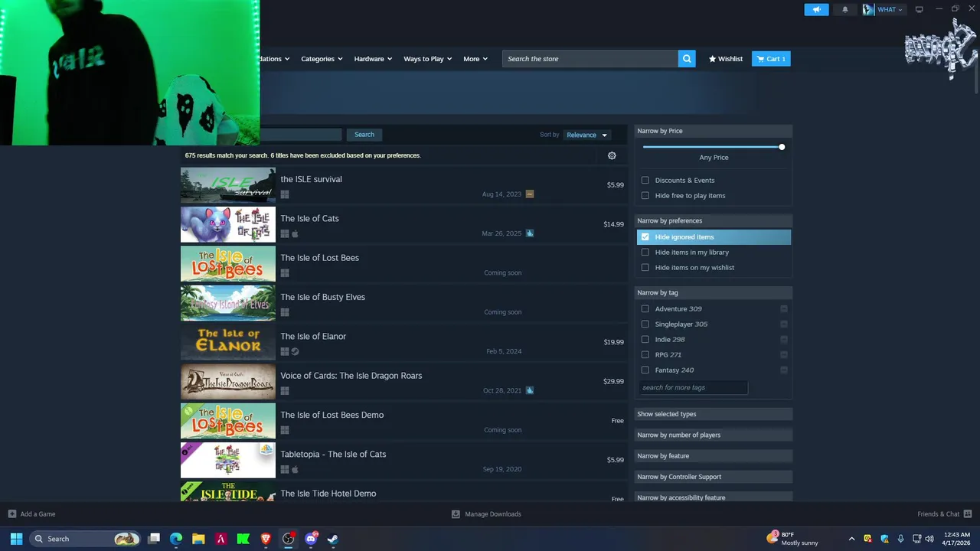Collapse the Narrow by Price header
Viewport: 980px width, 551px height.
point(714,131)
